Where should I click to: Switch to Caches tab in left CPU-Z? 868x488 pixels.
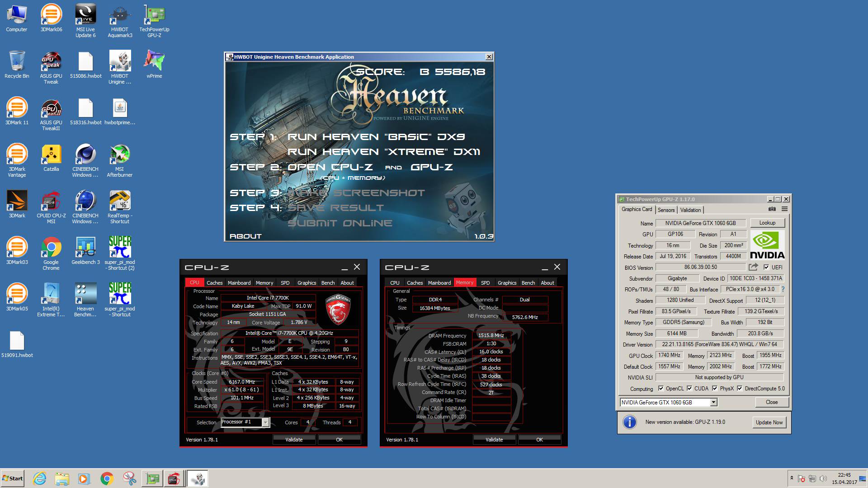pos(214,283)
